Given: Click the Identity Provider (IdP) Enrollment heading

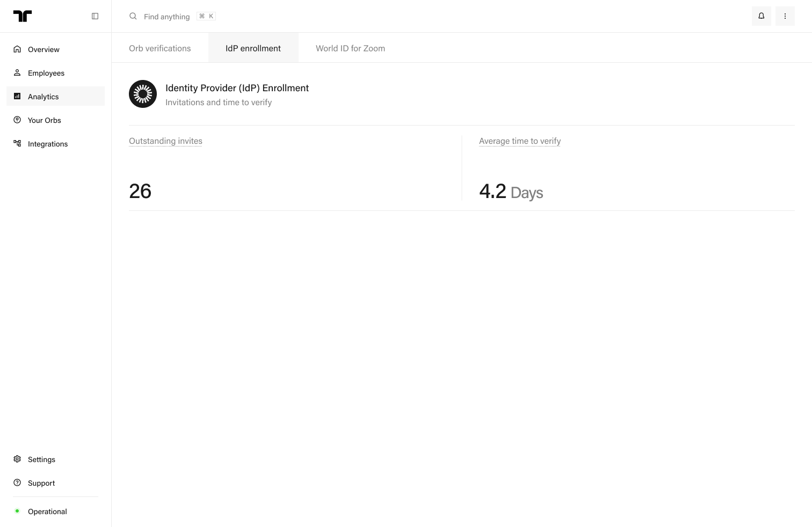Looking at the screenshot, I should (x=237, y=88).
